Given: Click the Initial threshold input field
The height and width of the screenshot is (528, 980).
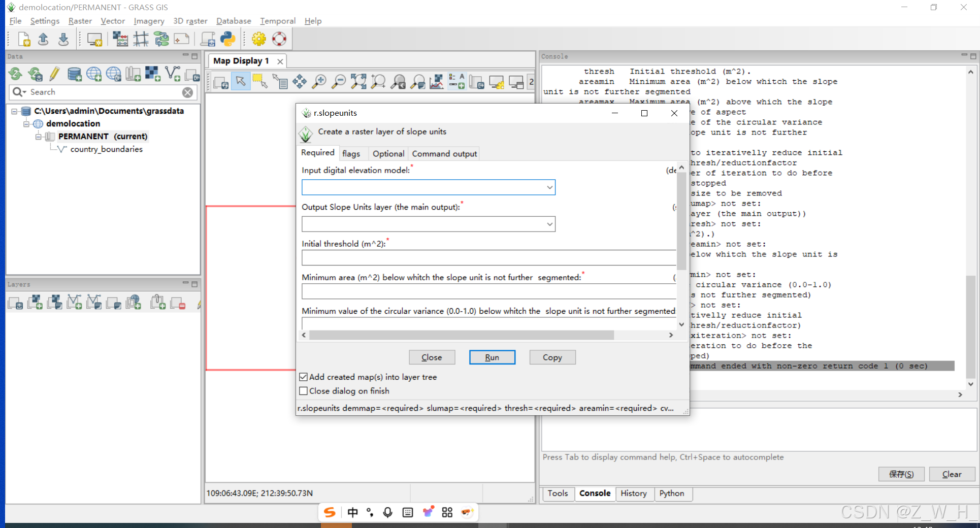Looking at the screenshot, I should pos(489,257).
